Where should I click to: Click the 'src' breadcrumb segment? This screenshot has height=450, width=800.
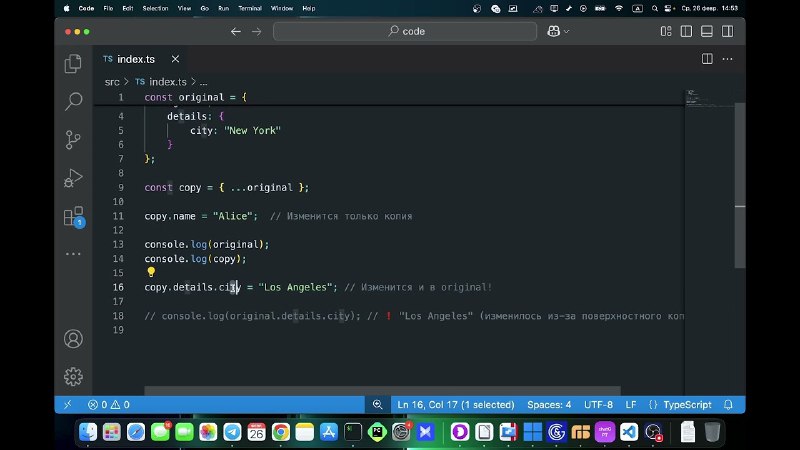pos(112,82)
